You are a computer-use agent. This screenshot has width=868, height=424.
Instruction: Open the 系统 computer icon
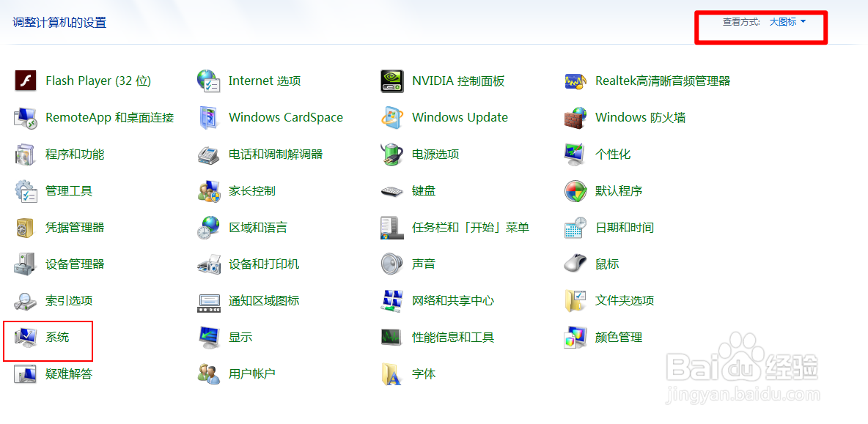point(26,337)
